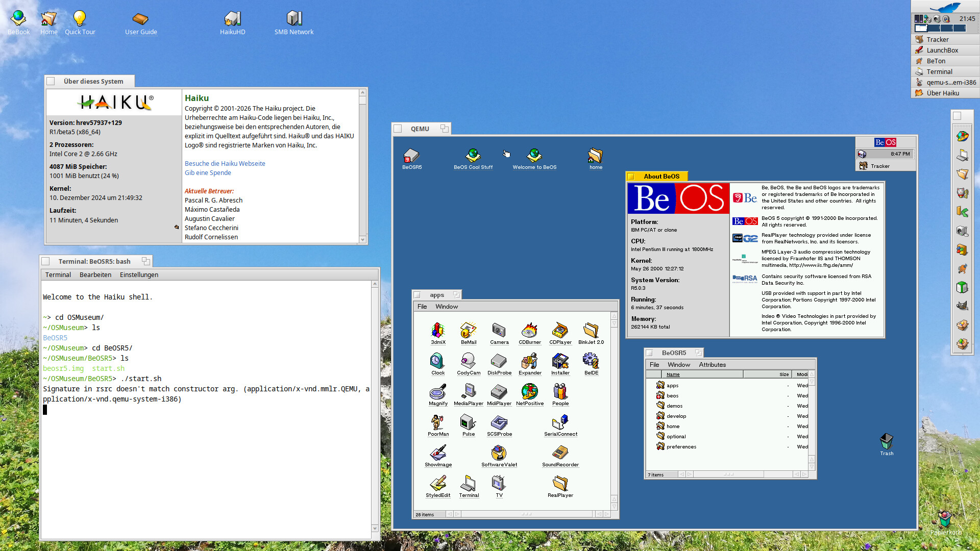Click the Name column header in BeOSR5
Viewport: 980px width, 551px height.
pos(673,374)
